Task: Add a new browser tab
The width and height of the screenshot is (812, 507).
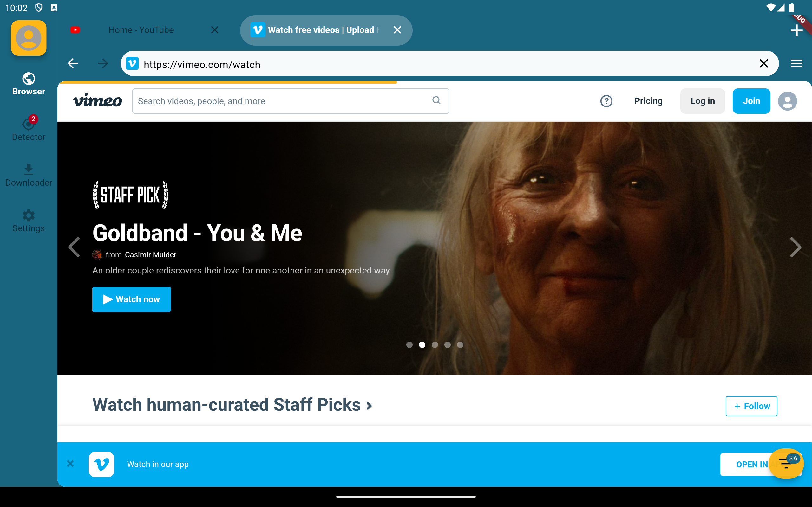Action: coord(796,31)
